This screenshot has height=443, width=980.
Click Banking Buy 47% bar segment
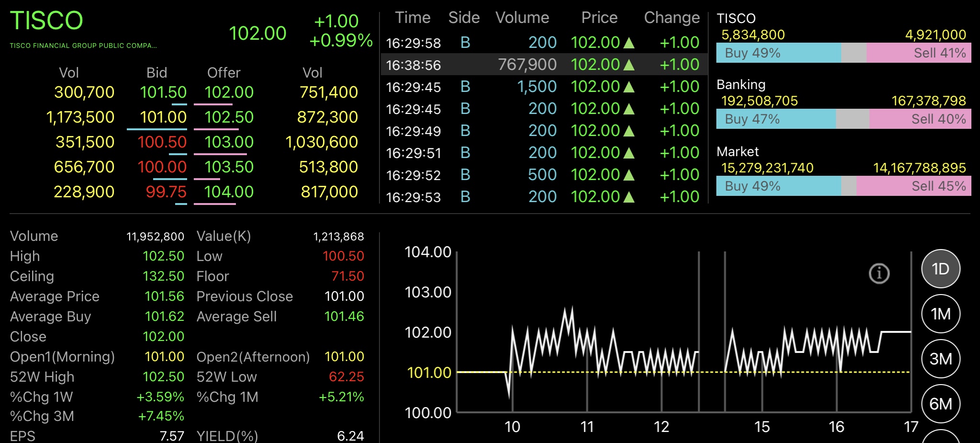click(776, 119)
